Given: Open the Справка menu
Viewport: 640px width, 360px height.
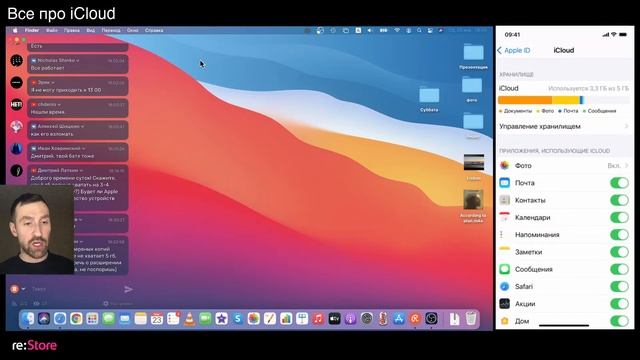Looking at the screenshot, I should 154,31.
